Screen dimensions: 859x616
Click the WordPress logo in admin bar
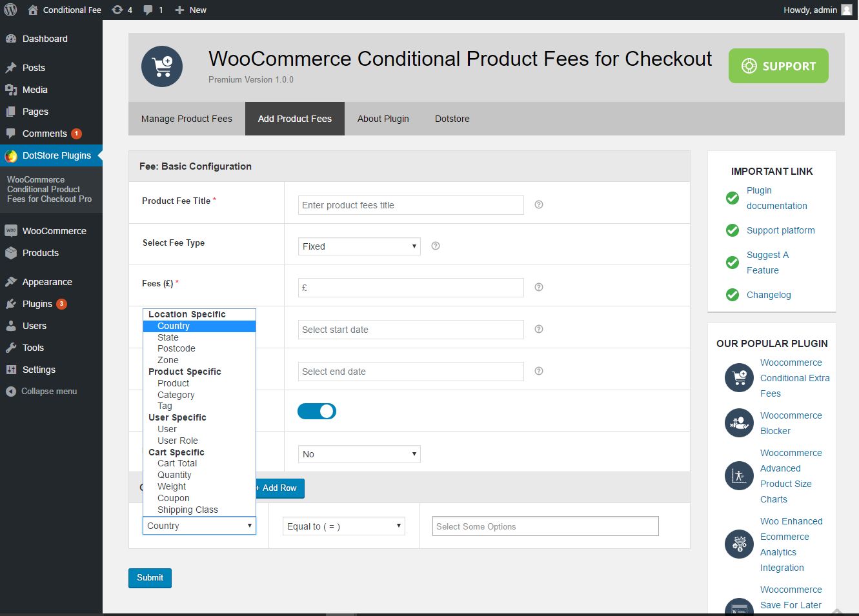click(10, 10)
